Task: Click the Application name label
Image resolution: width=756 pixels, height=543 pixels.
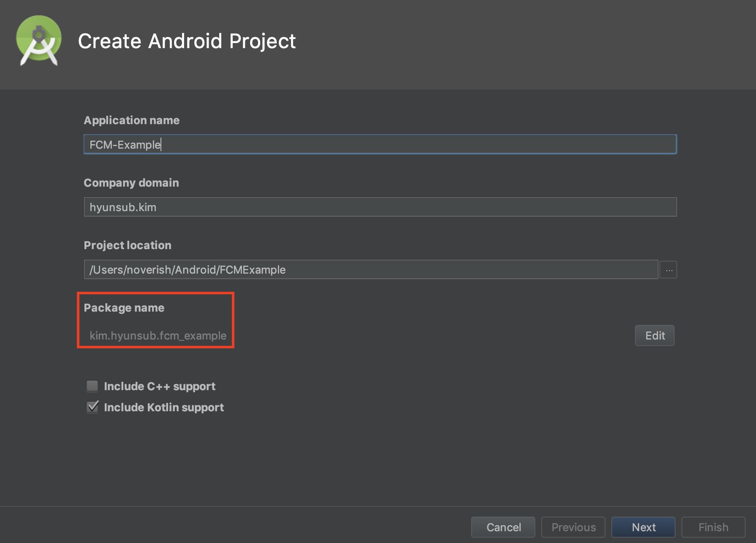Action: point(131,120)
